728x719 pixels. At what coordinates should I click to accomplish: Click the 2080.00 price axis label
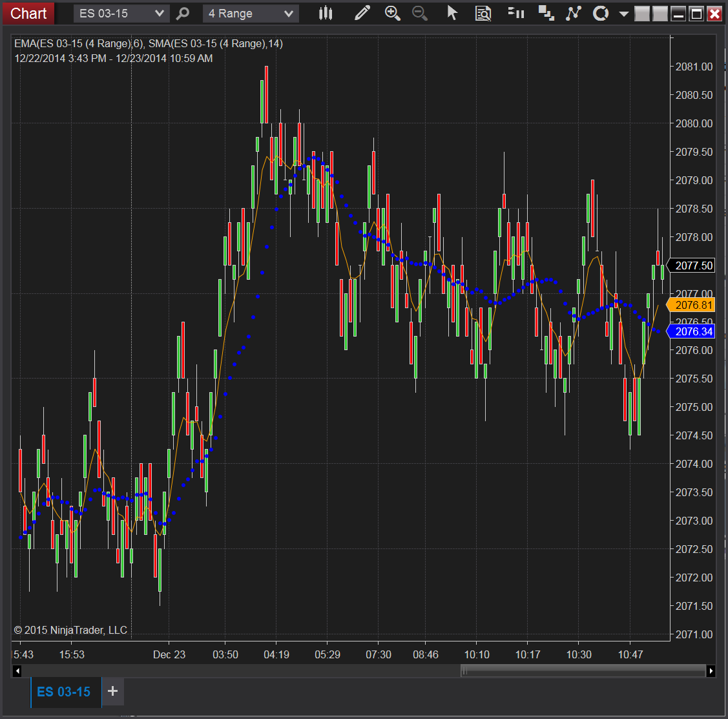click(x=694, y=123)
